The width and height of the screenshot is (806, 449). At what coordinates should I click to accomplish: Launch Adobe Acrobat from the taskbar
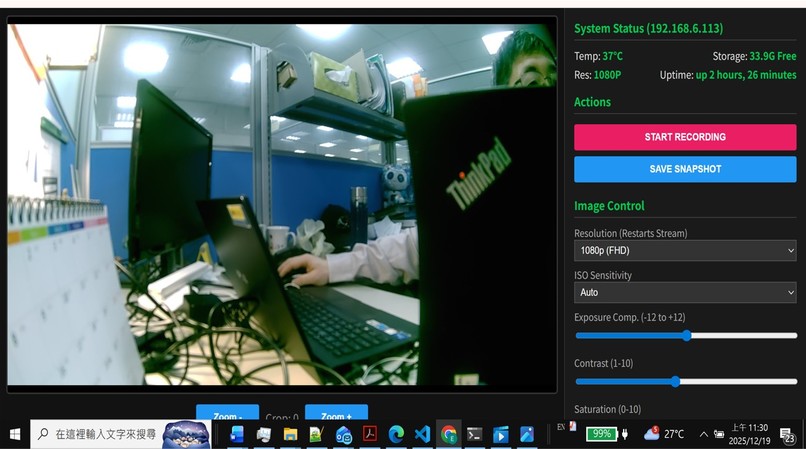[370, 435]
